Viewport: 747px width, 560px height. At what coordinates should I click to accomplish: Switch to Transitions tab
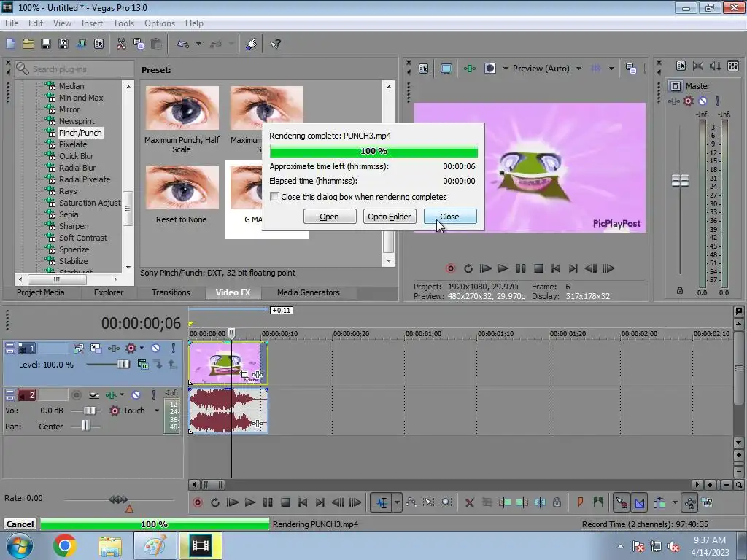[x=171, y=292]
